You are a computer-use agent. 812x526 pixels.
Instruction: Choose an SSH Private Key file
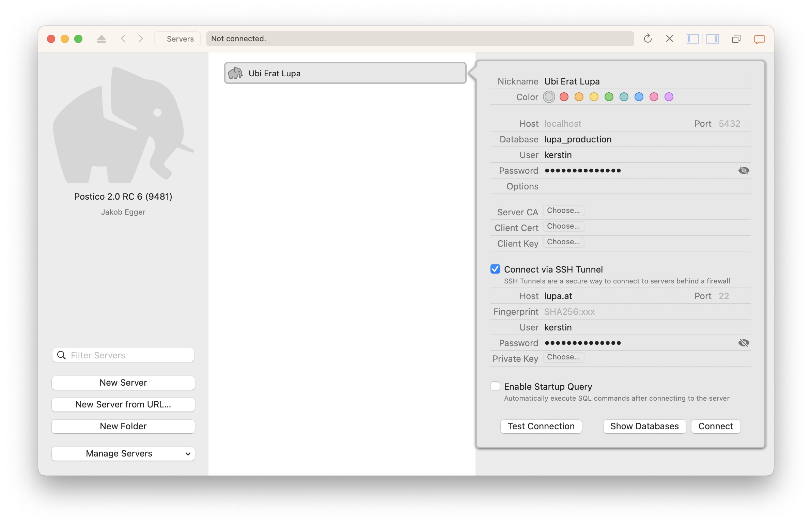(563, 357)
